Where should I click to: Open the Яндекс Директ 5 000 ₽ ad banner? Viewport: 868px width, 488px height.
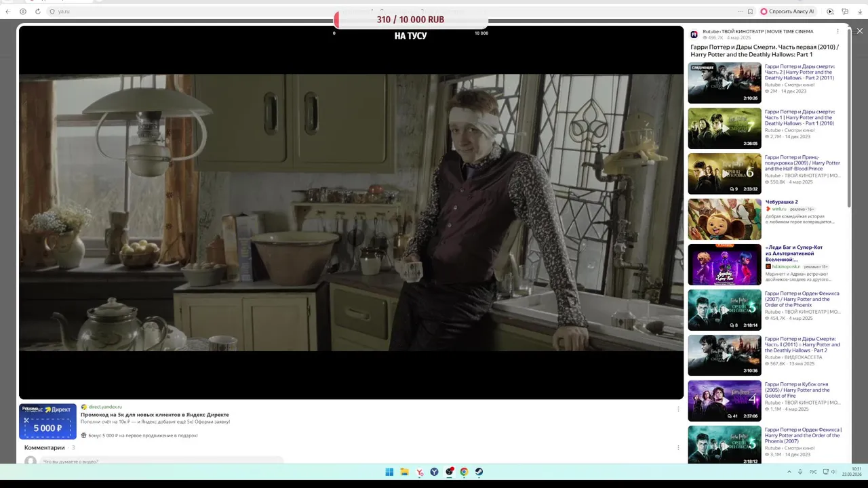coord(47,421)
